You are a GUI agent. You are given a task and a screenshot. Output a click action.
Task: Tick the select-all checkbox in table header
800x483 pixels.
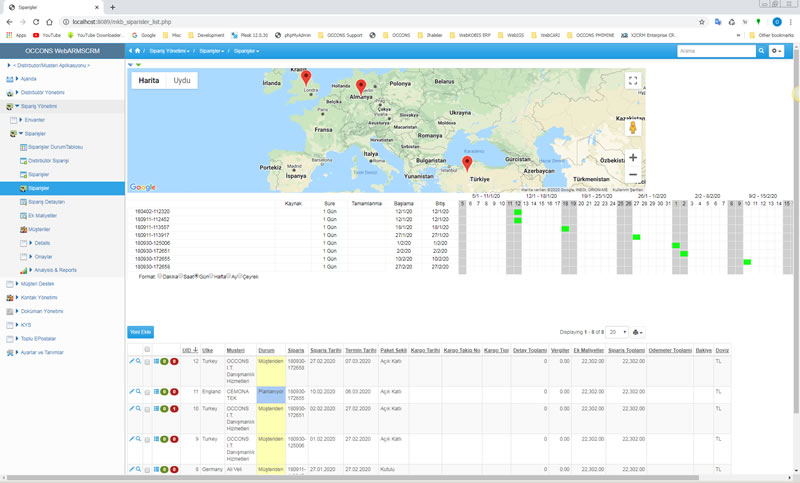click(147, 349)
